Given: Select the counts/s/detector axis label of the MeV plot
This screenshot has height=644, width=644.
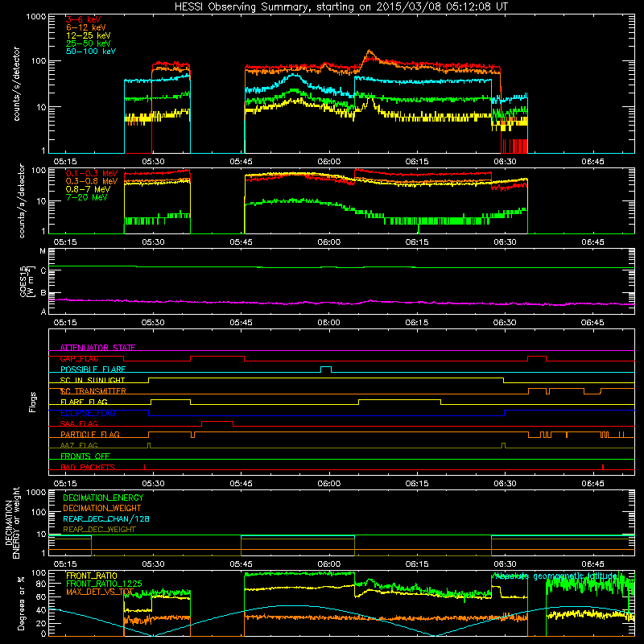Looking at the screenshot, I should 22,201.
